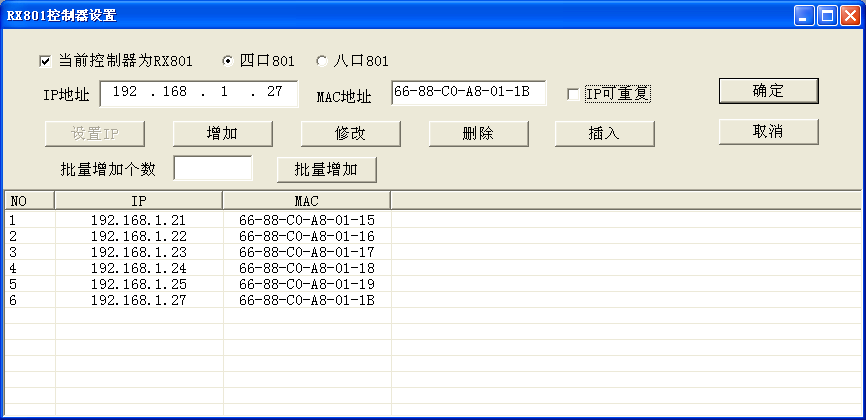Click the 插入 button
This screenshot has width=866, height=420.
tap(605, 134)
